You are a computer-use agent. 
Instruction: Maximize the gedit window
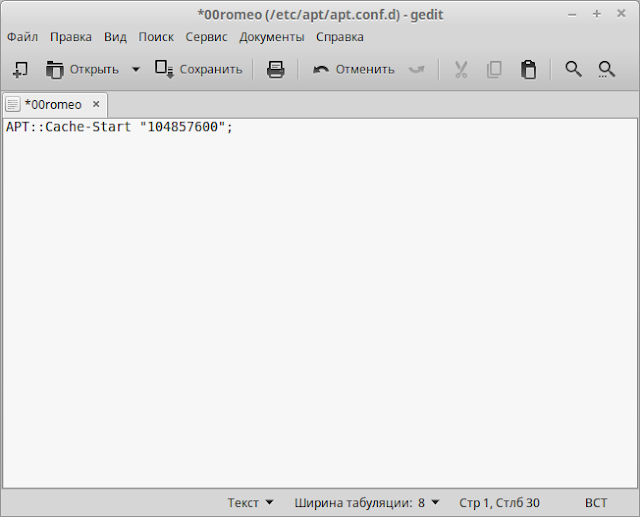(x=597, y=14)
